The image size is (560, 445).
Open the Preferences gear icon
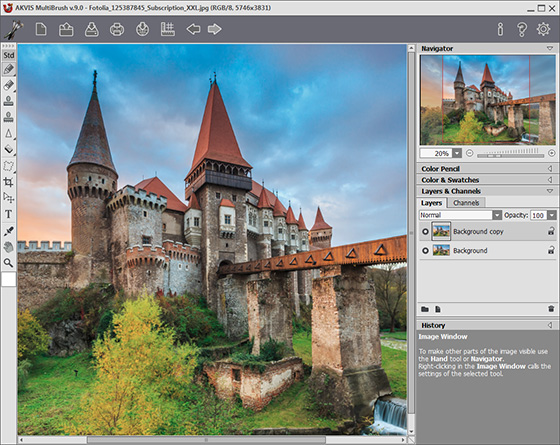(543, 29)
